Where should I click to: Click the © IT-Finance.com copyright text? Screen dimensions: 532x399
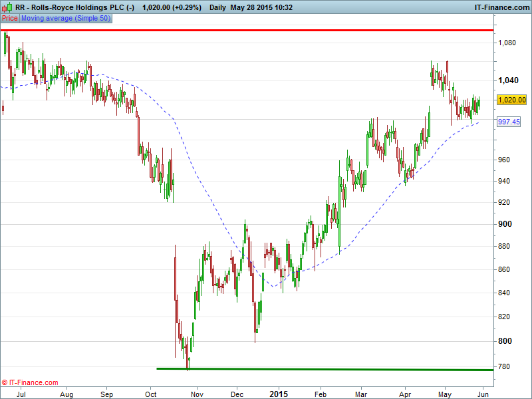point(30,382)
